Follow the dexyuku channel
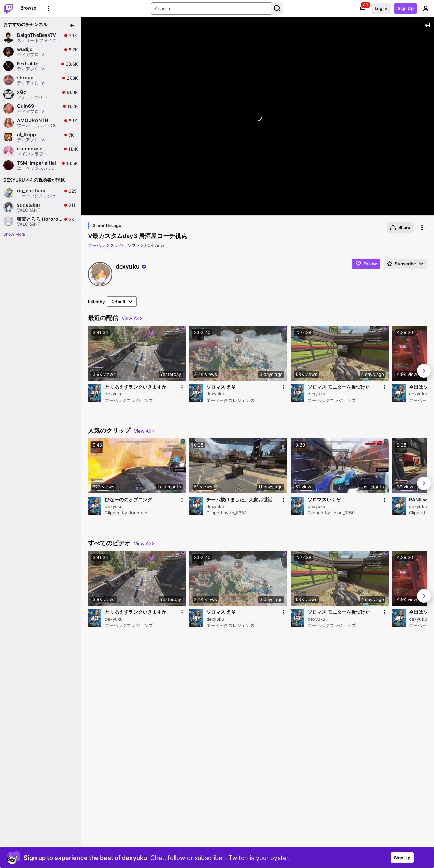 point(366,264)
